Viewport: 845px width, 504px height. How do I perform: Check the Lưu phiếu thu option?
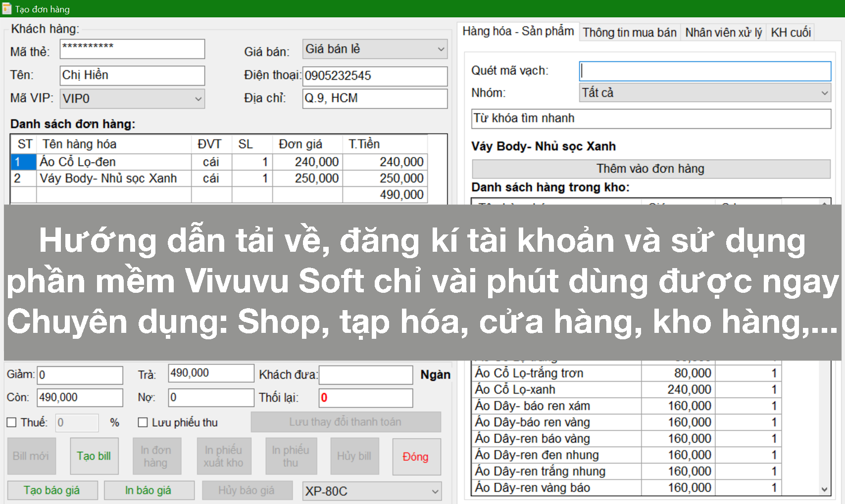[x=142, y=422]
